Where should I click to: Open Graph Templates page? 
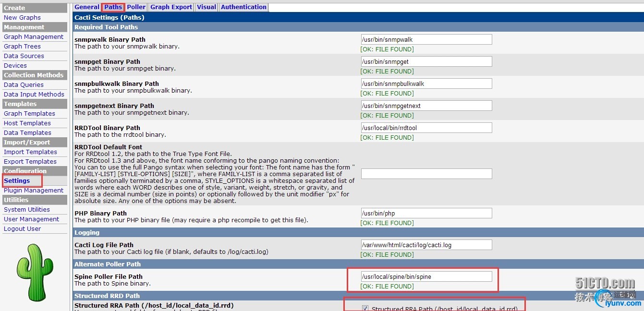[29, 113]
